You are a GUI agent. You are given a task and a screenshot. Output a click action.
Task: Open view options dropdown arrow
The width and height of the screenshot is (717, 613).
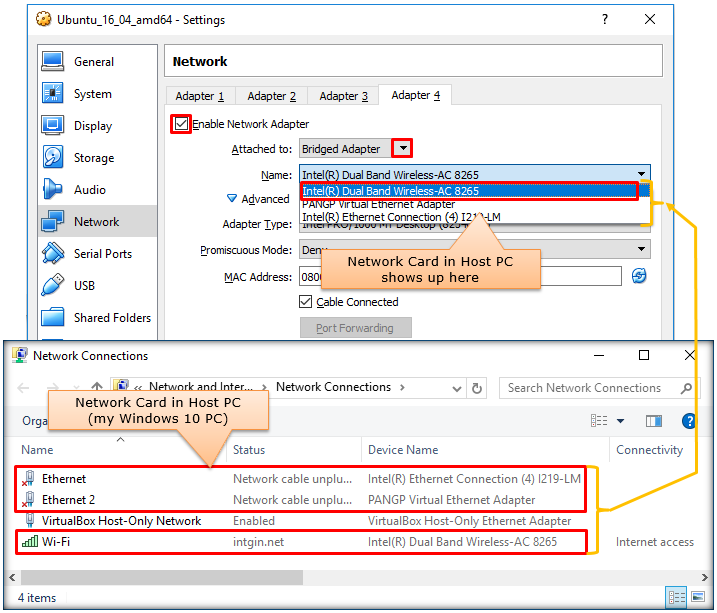pyautogui.click(x=621, y=421)
